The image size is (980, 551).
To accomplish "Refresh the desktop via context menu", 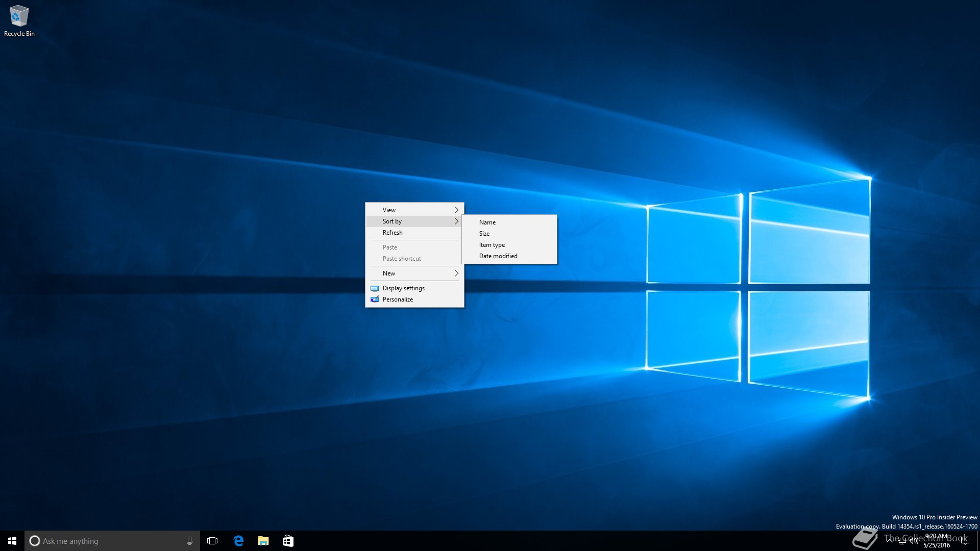I will click(393, 233).
